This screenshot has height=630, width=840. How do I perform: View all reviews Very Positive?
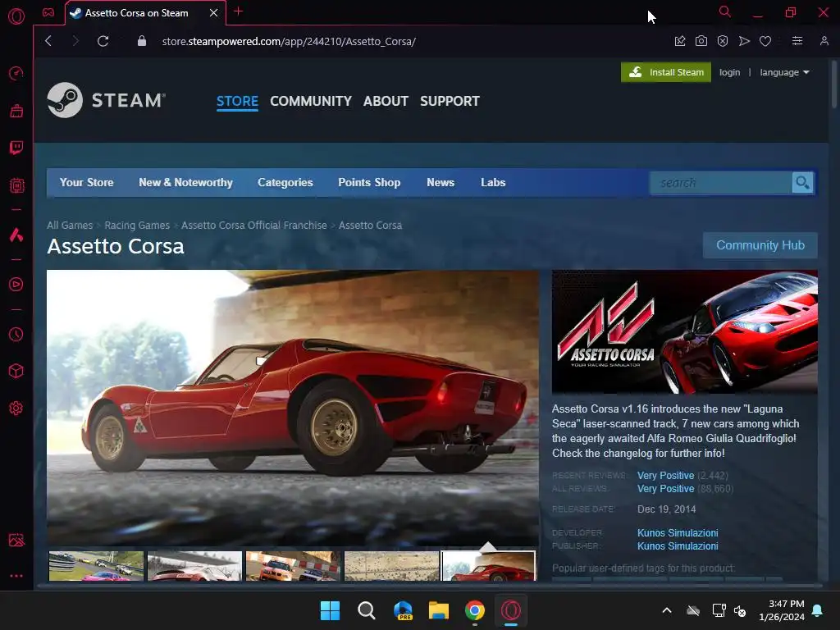tap(665, 489)
